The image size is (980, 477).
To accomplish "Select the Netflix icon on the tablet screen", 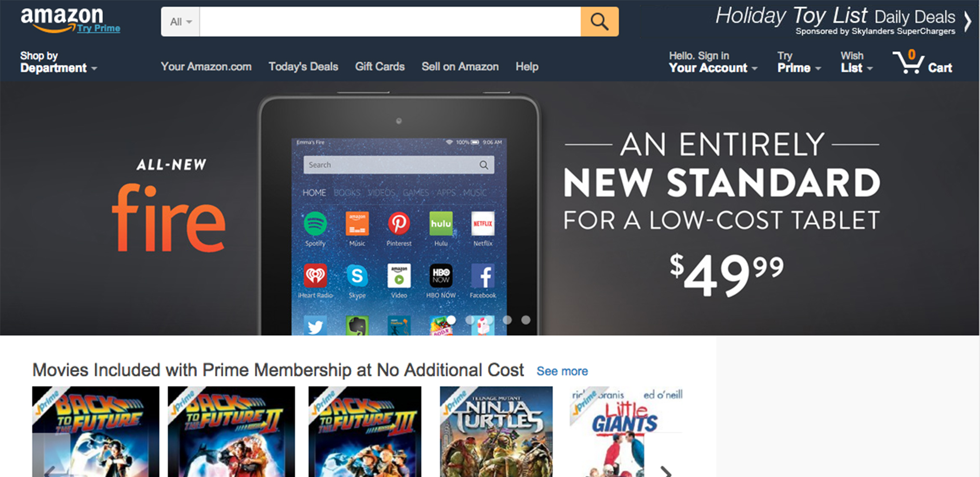I will [x=482, y=224].
